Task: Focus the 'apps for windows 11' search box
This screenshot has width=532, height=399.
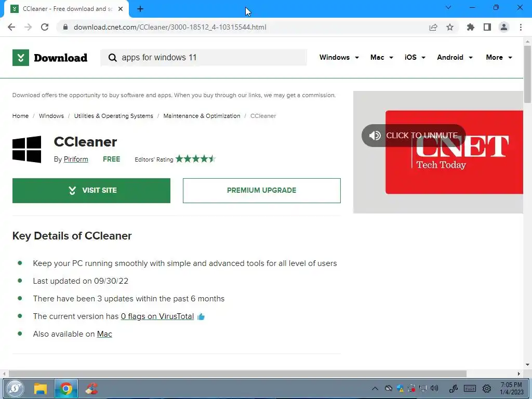Action: tap(204, 58)
